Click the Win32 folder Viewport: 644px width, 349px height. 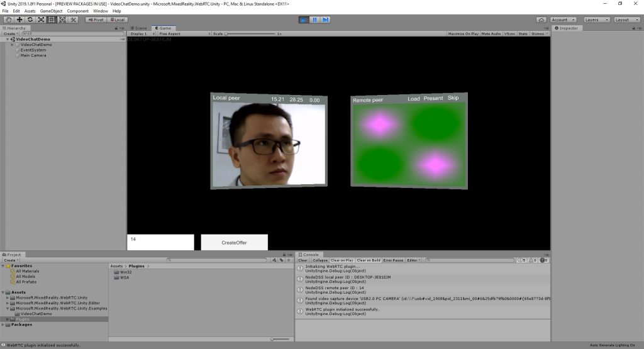tap(123, 272)
